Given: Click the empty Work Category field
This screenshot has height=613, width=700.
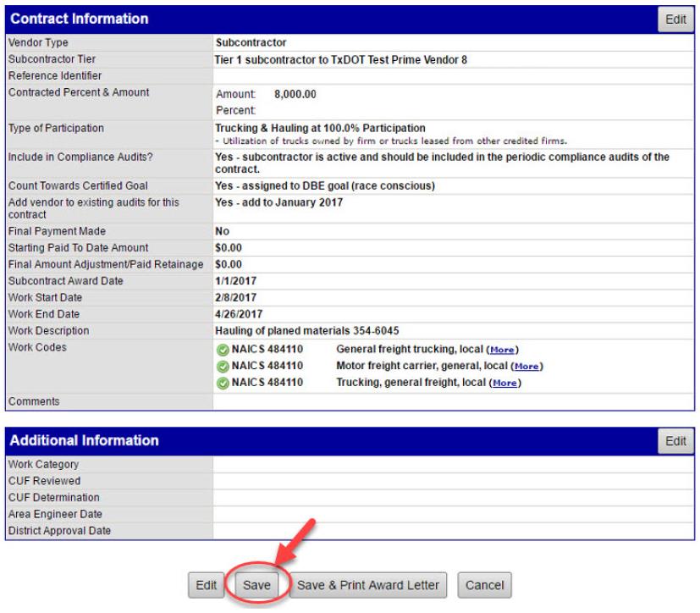Looking at the screenshot, I should [x=454, y=463].
